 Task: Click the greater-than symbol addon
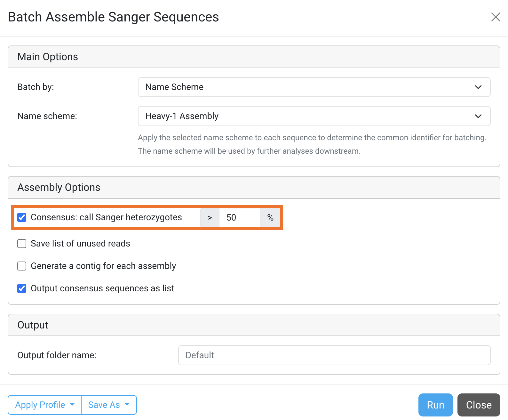coord(210,218)
